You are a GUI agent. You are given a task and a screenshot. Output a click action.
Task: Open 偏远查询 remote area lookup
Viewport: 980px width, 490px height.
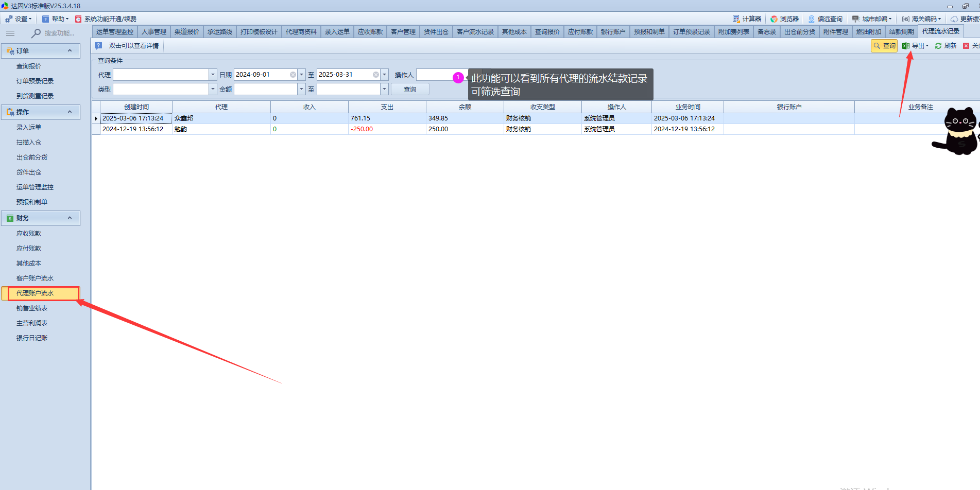[825, 19]
